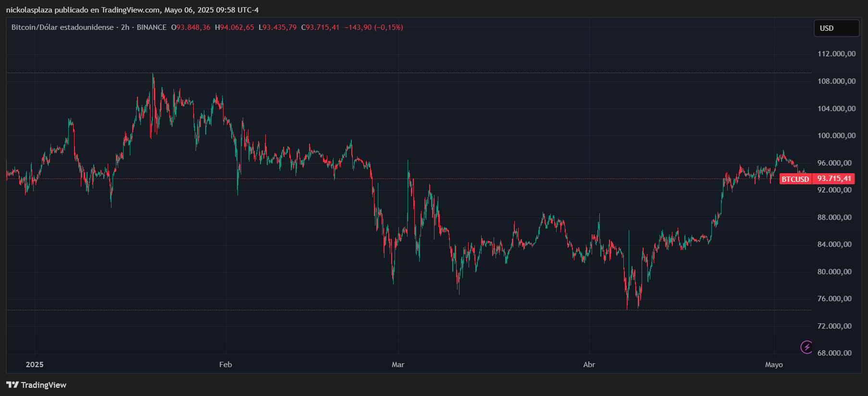This screenshot has height=396, width=868.
Task: Click the BTCUSD price label tag
Action: click(795, 179)
